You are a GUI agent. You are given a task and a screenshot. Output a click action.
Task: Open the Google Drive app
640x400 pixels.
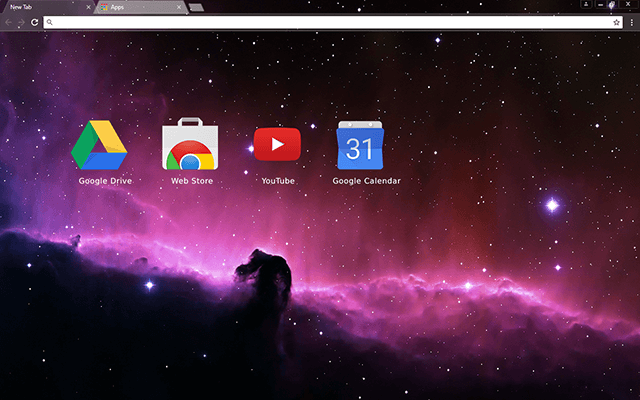tap(99, 146)
